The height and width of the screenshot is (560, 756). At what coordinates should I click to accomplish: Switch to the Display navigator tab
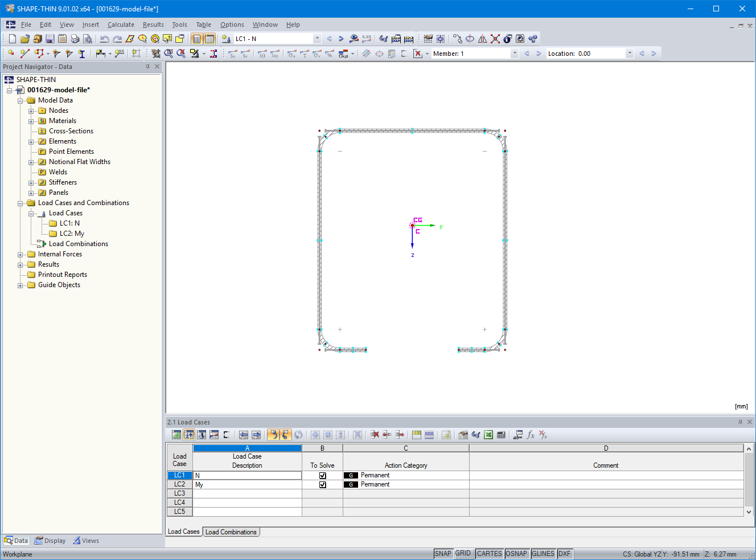click(50, 541)
